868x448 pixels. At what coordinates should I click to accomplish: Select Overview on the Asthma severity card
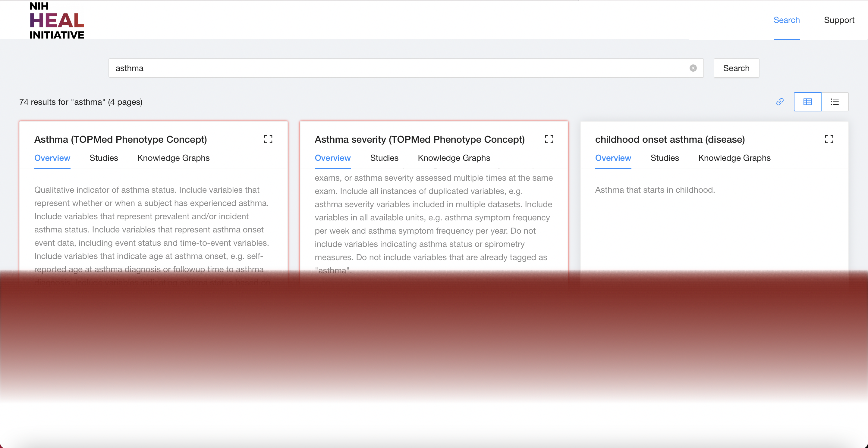click(x=332, y=158)
